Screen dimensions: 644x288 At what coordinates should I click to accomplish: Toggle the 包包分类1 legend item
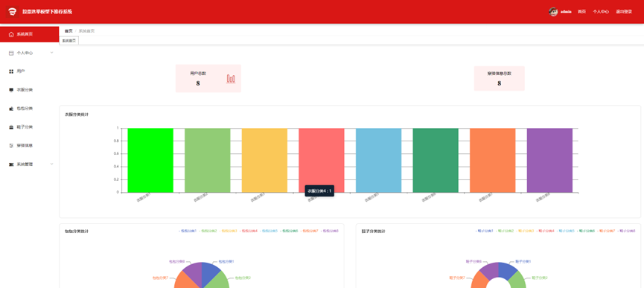tap(188, 231)
